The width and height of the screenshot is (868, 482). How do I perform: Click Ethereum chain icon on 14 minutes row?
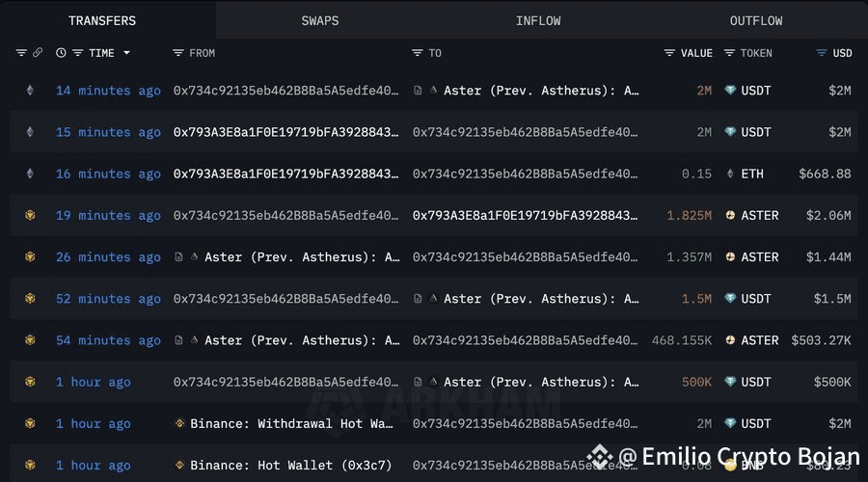[30, 91]
